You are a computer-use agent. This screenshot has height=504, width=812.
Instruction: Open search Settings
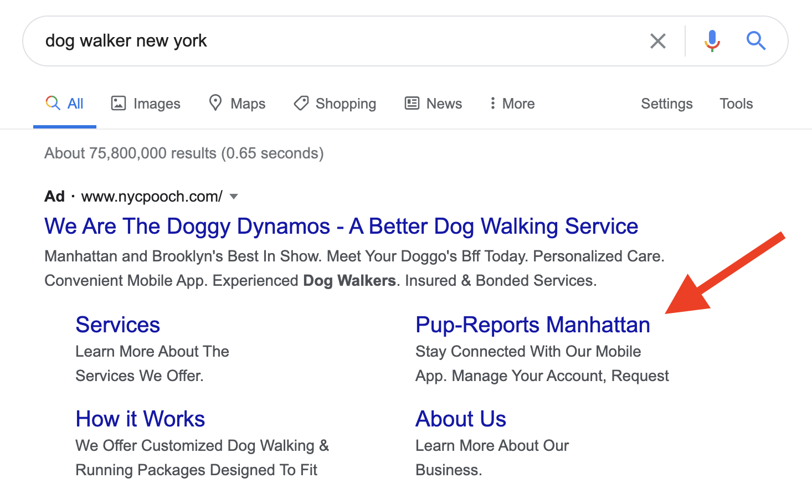pos(667,104)
